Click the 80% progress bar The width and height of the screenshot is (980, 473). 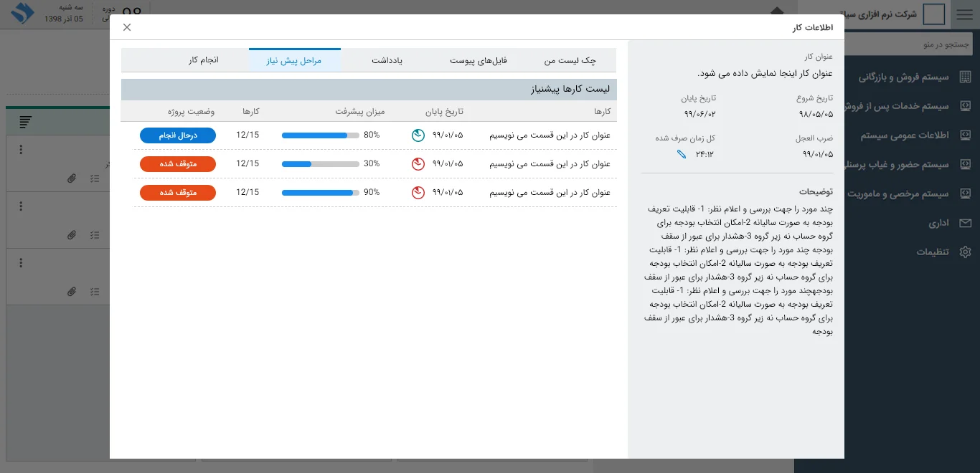[x=320, y=135]
